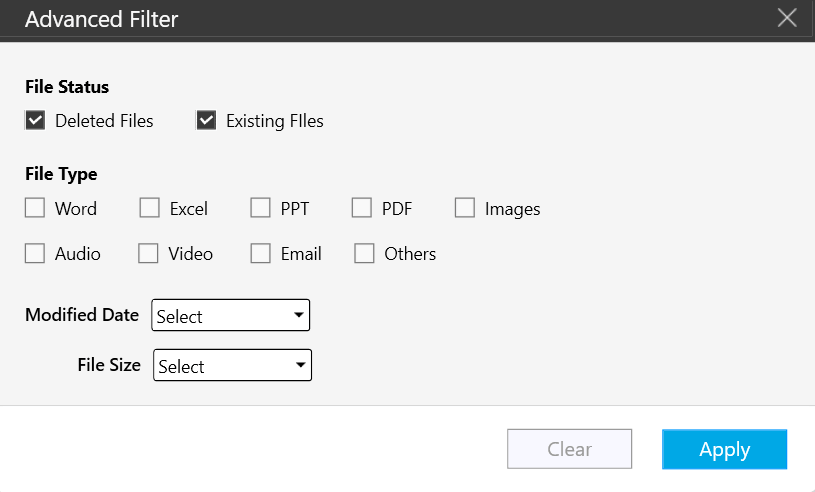This screenshot has height=492, width=815.
Task: Click the Clear button
Action: [x=570, y=449]
